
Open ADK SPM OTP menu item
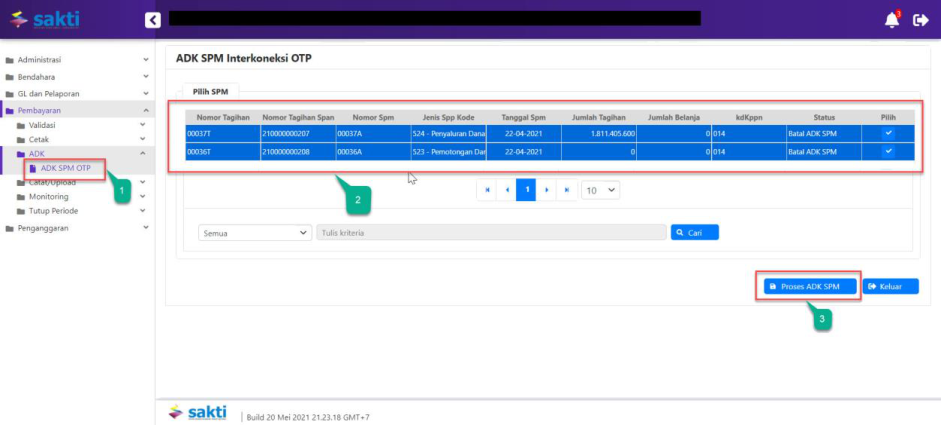[x=65, y=168]
